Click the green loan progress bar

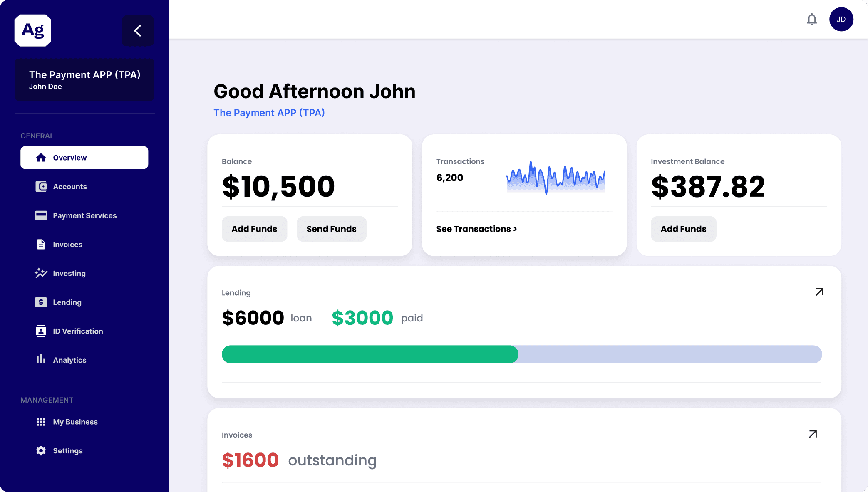click(370, 354)
